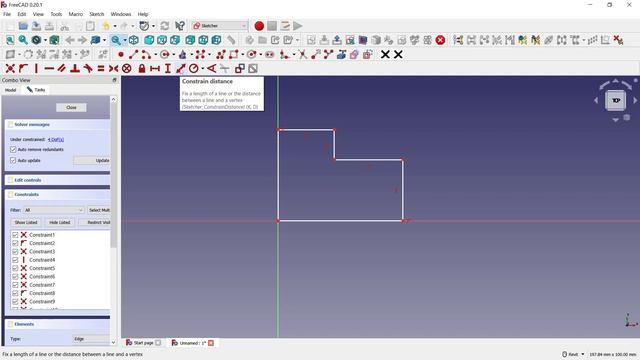Apply the vertical constraint tool
This screenshot has width=640, height=360.
coord(36,69)
